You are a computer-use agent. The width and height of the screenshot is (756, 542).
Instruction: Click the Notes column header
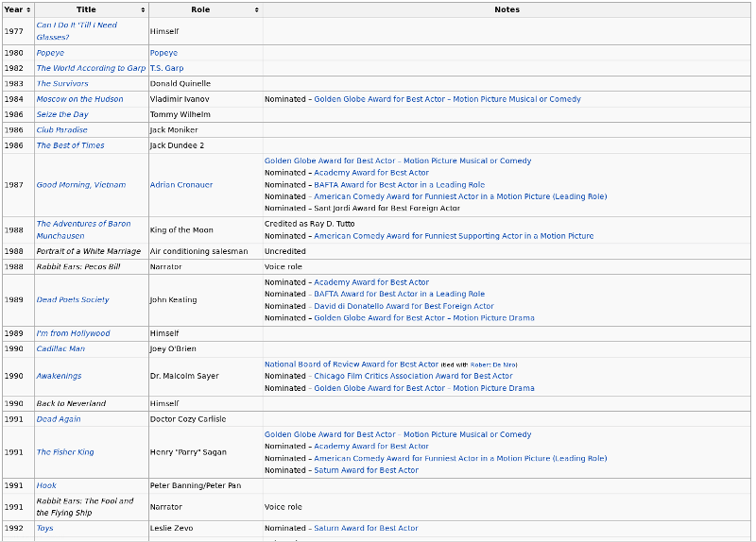coord(507,9)
